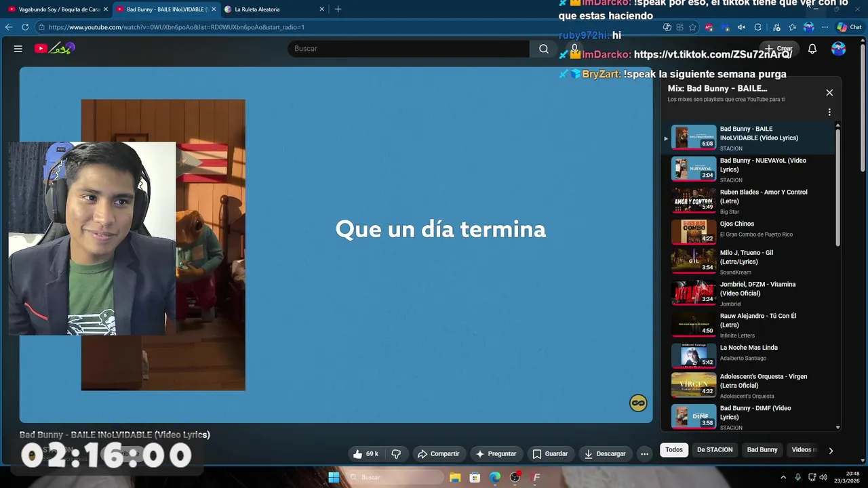Image resolution: width=868 pixels, height=488 pixels.
Task: Click the Compartir share button
Action: tap(439, 454)
